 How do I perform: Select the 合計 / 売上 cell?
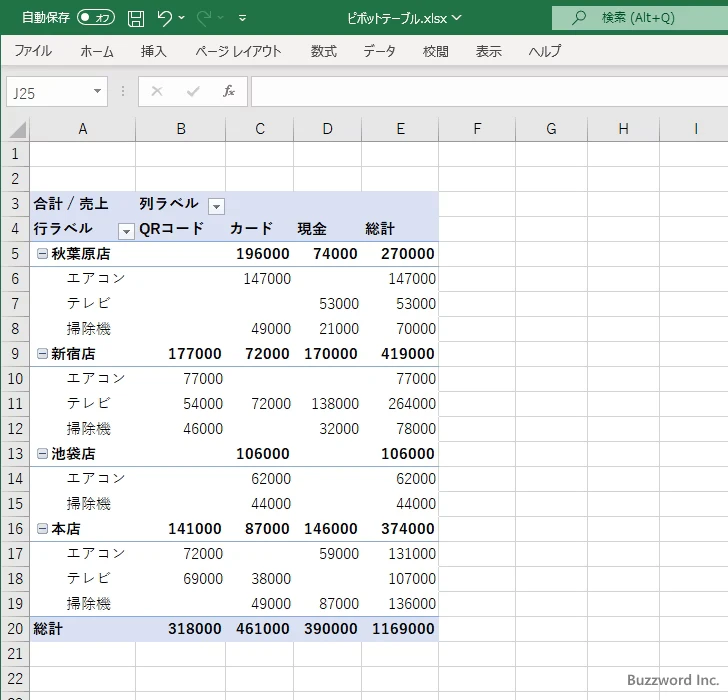83,204
